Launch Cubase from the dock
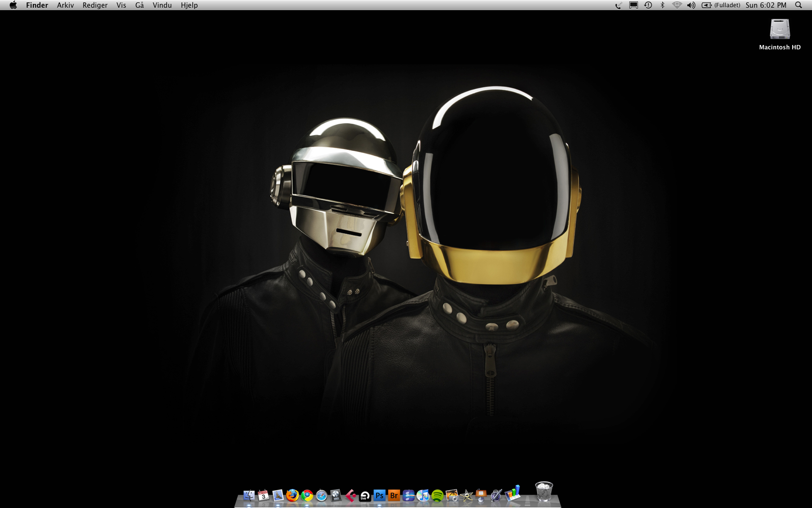The image size is (812, 508). (x=350, y=495)
